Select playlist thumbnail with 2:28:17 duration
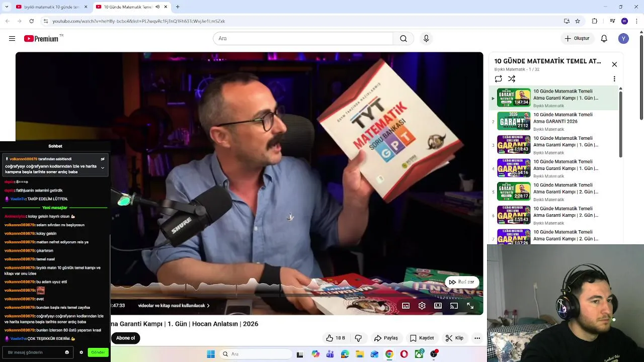644x362 pixels. (514, 192)
